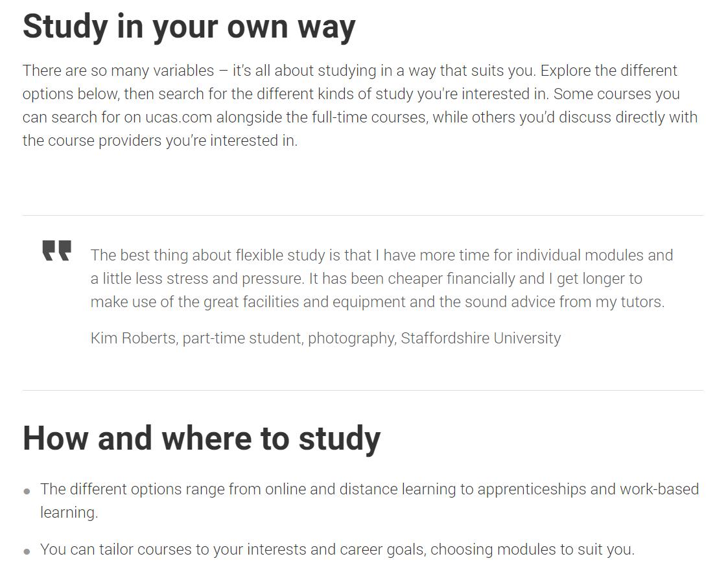Click the 'How and where to study' heading
Screen dimensions: 728x576
[202, 439]
